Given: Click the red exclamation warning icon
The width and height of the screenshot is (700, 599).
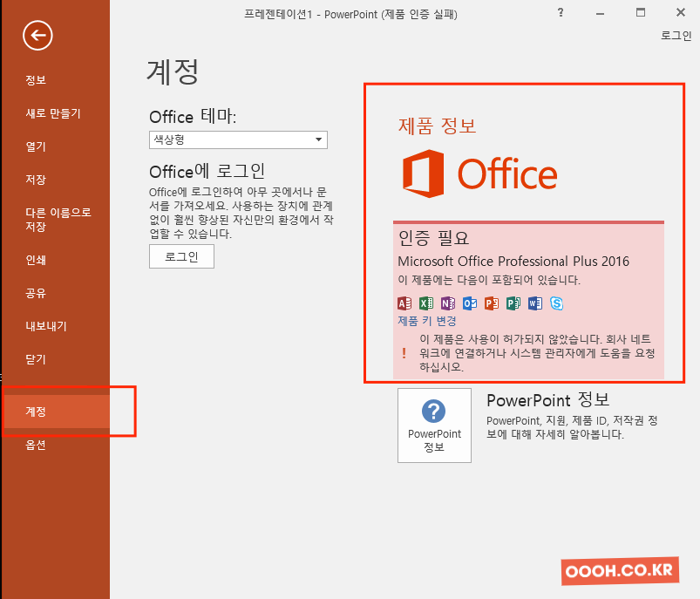Looking at the screenshot, I should pyautogui.click(x=404, y=353).
